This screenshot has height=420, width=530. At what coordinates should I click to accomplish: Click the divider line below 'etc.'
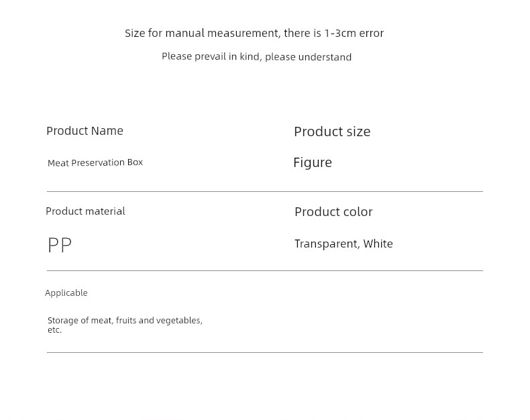click(x=265, y=352)
